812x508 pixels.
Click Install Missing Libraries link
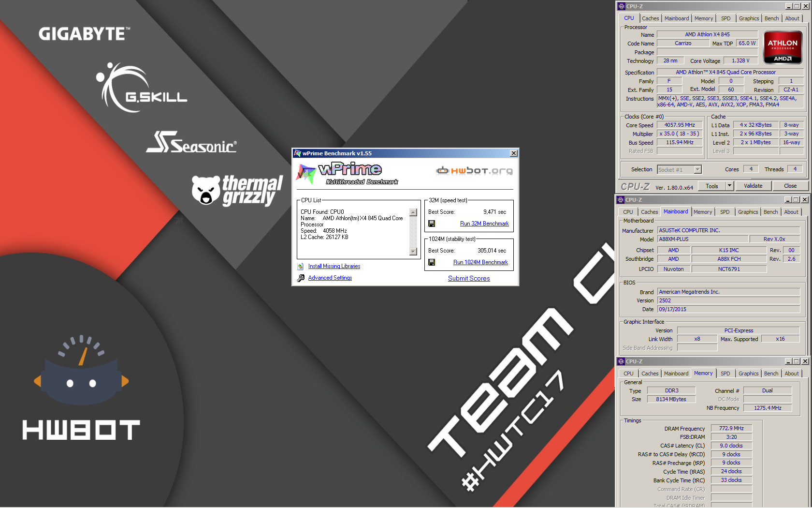[334, 266]
